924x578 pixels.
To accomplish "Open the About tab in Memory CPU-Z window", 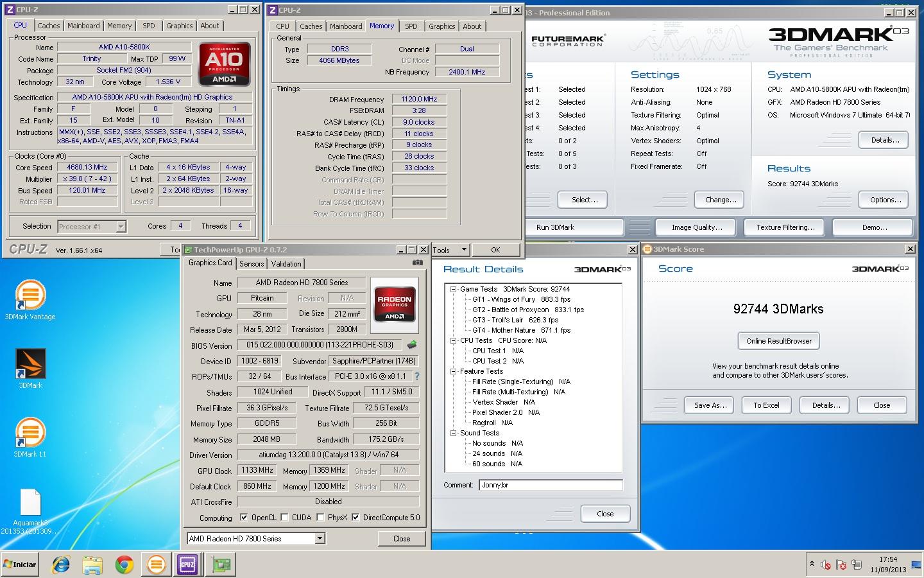I will (x=472, y=26).
